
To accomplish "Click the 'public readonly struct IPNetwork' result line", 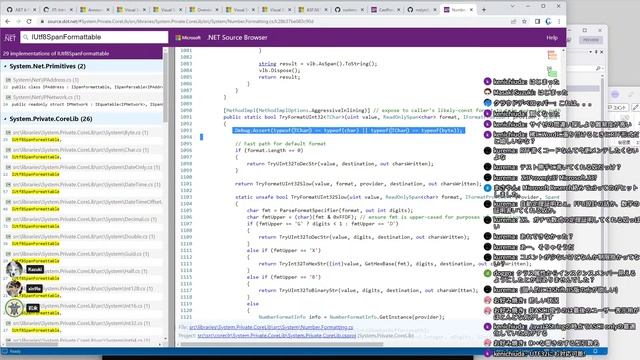I will (87, 104).
